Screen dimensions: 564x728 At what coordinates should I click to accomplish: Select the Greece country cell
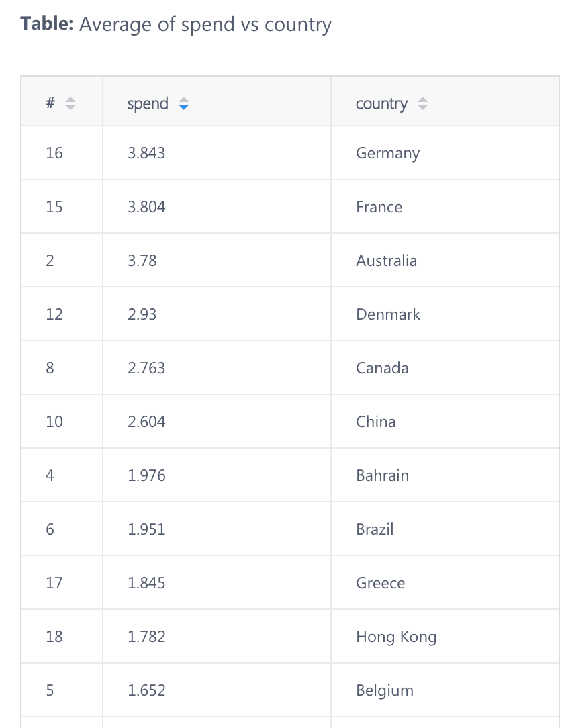click(x=380, y=583)
